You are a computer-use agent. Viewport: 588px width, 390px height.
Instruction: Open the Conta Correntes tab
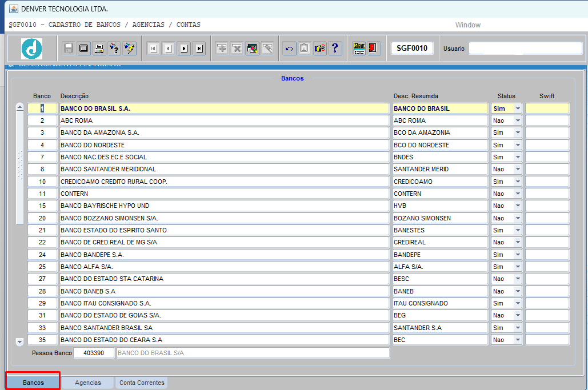(142, 383)
